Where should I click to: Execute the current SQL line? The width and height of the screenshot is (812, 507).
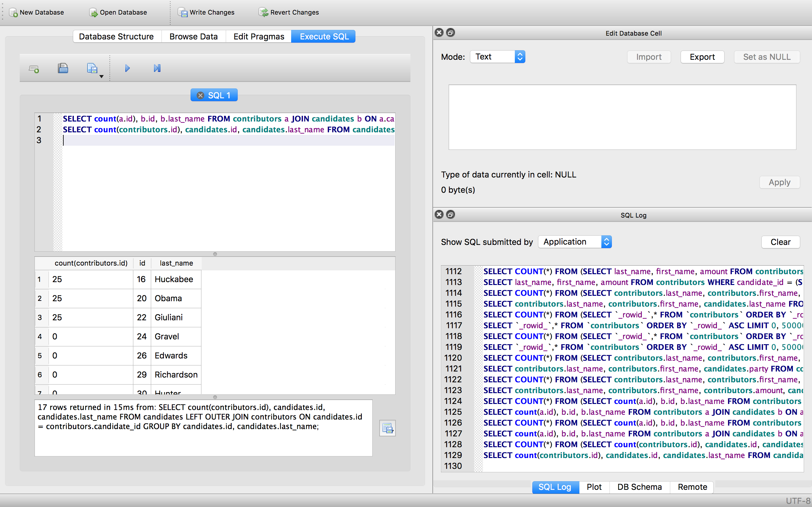156,68
